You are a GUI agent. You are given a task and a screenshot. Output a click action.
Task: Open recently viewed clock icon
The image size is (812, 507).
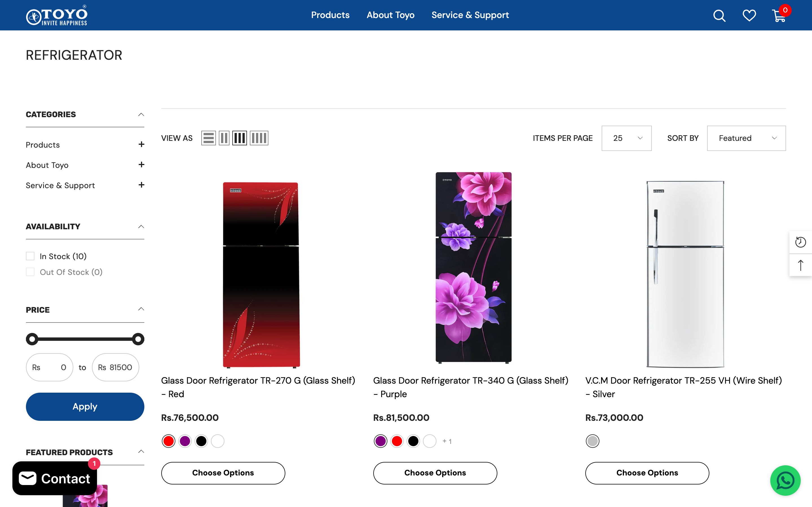click(801, 242)
